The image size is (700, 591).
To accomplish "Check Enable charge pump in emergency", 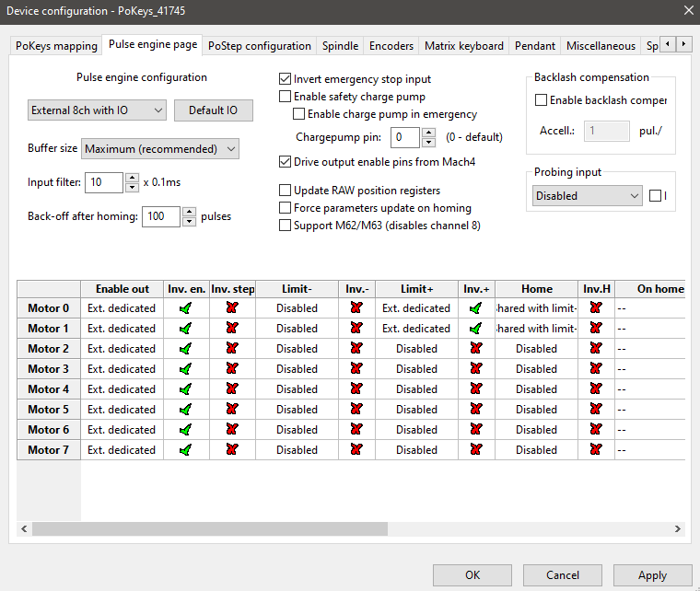I will click(x=298, y=114).
